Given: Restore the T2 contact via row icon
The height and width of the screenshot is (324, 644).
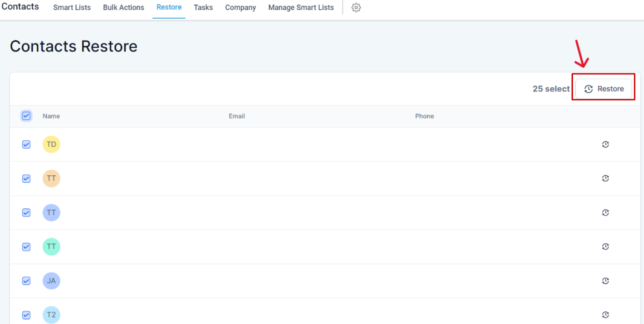Looking at the screenshot, I should tap(605, 315).
